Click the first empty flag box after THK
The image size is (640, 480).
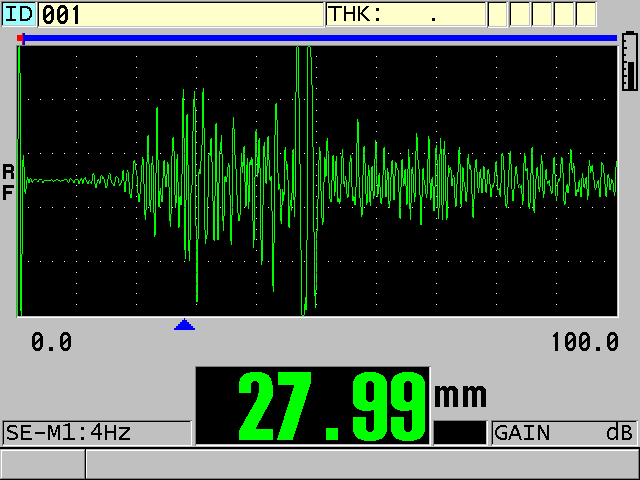pyautogui.click(x=498, y=14)
